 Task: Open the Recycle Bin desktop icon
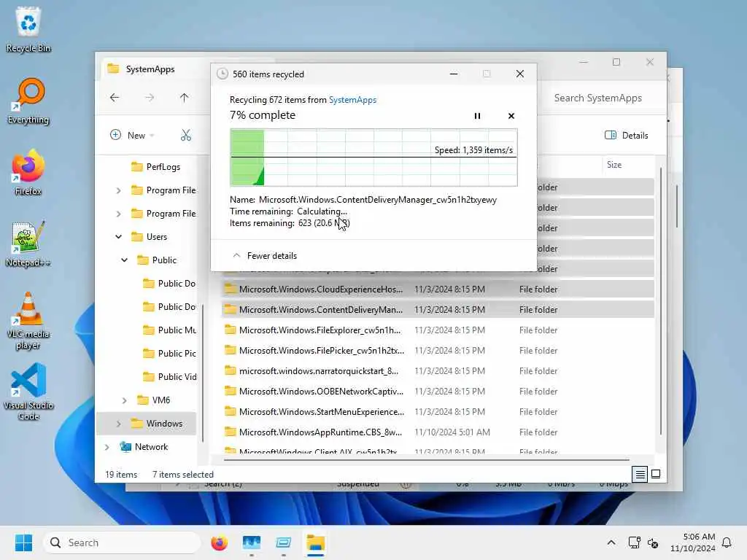[x=28, y=29]
